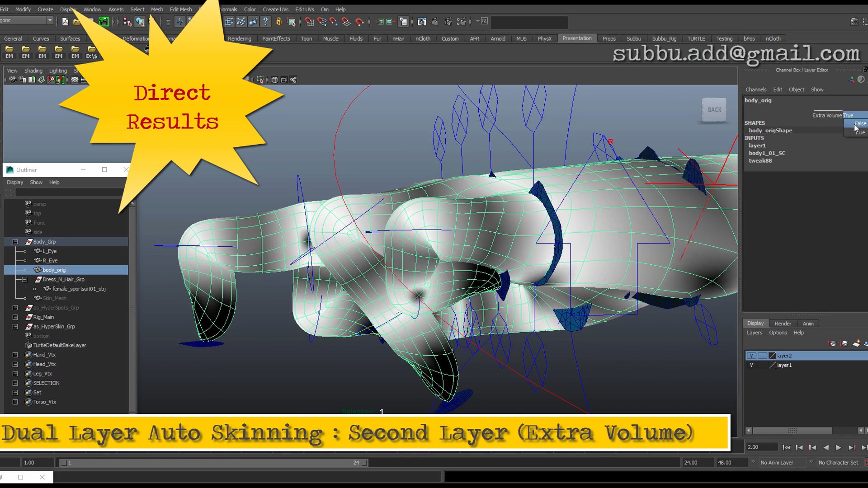Switch to the Anim layer tab

click(808, 324)
